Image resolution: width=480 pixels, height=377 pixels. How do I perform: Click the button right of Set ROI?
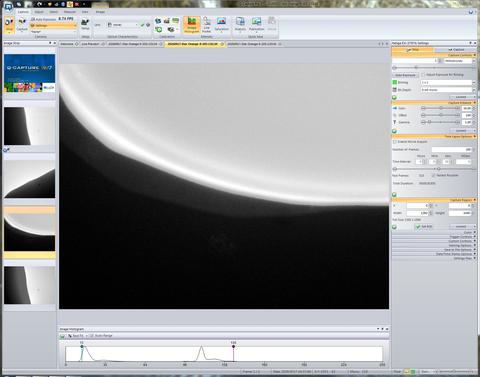(463, 227)
